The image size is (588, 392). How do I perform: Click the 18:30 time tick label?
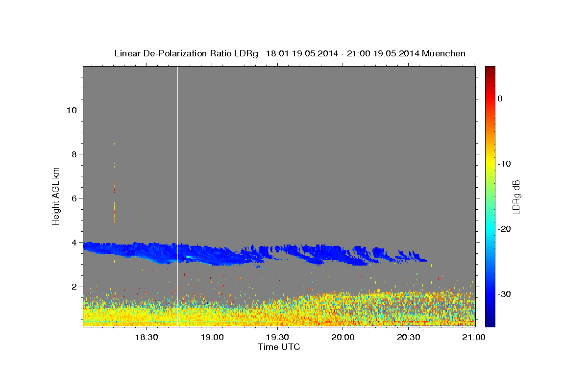146,337
